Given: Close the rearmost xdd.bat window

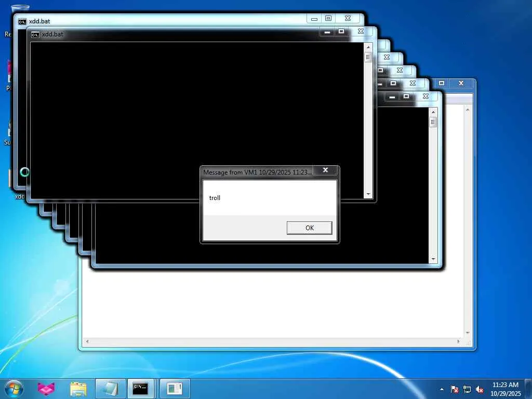Looking at the screenshot, I should [348, 19].
